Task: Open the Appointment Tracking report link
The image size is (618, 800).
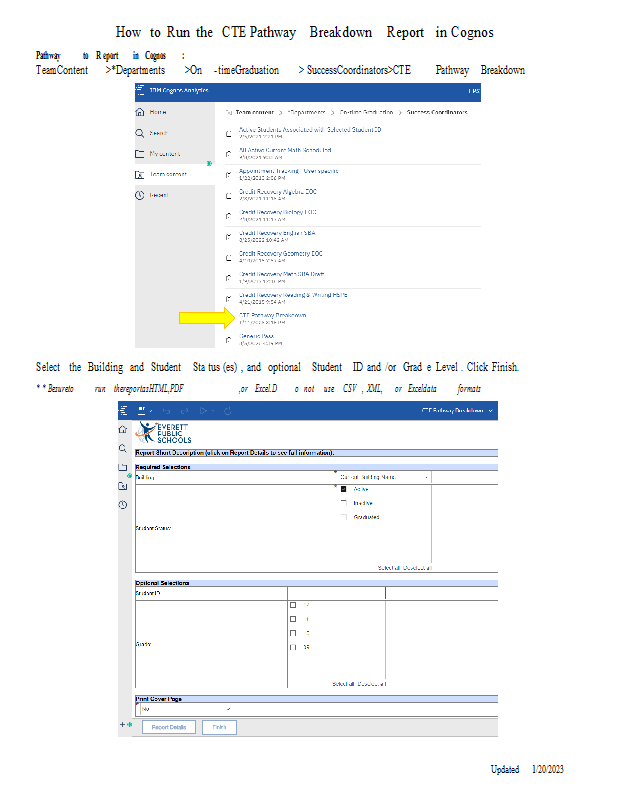Action: (289, 171)
